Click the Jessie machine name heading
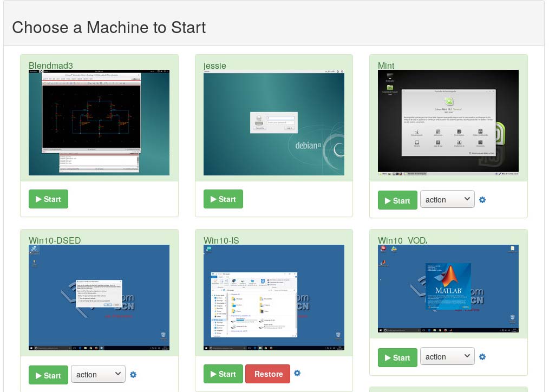The image size is (549, 392). pos(214,66)
